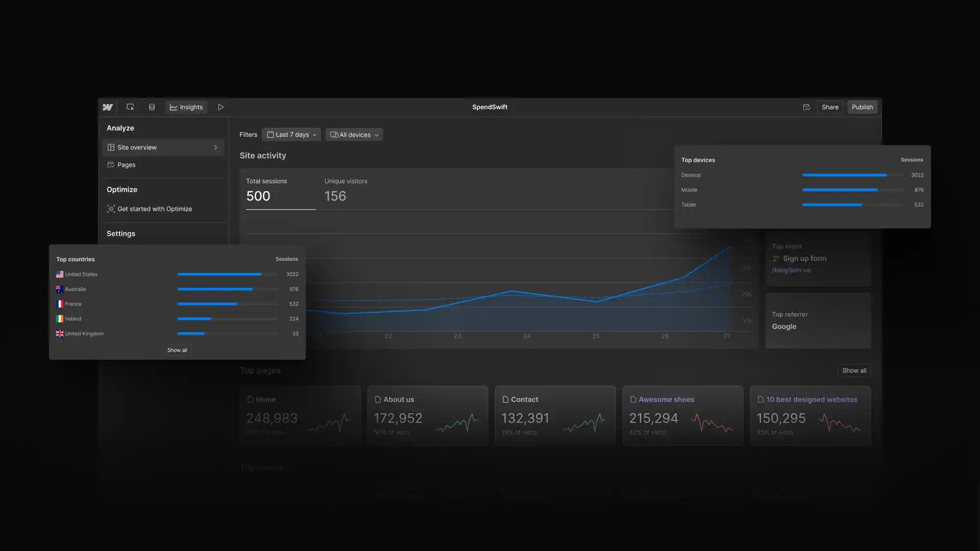Open the CMS database icon
The width and height of the screenshot is (980, 551).
click(151, 107)
